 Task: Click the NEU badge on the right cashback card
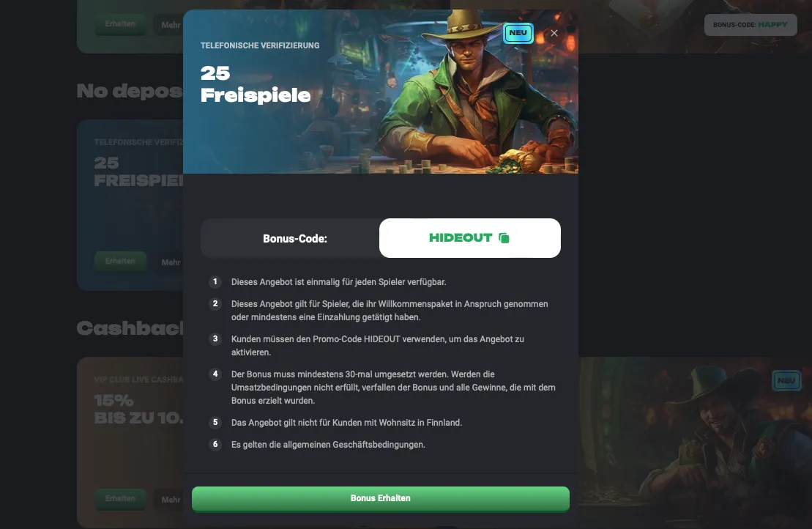click(786, 380)
